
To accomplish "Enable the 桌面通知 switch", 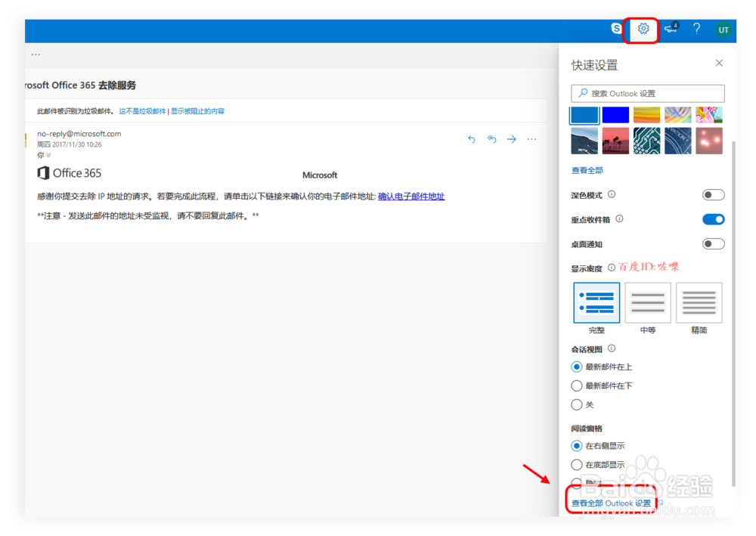I will [714, 244].
